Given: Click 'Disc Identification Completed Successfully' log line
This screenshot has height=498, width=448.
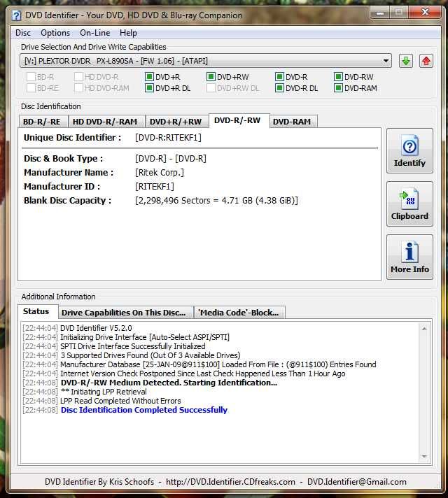Looking at the screenshot, I should coord(144,410).
